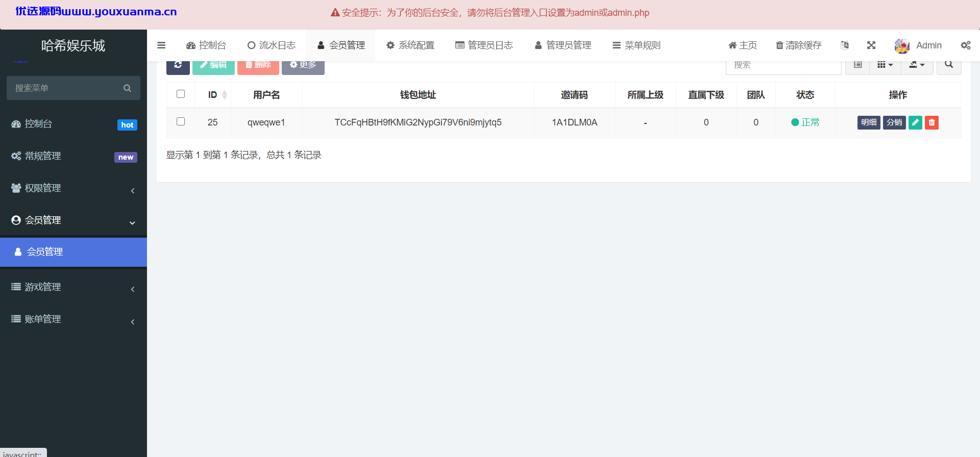Toggle the hamburger sidebar menu icon

point(161,45)
